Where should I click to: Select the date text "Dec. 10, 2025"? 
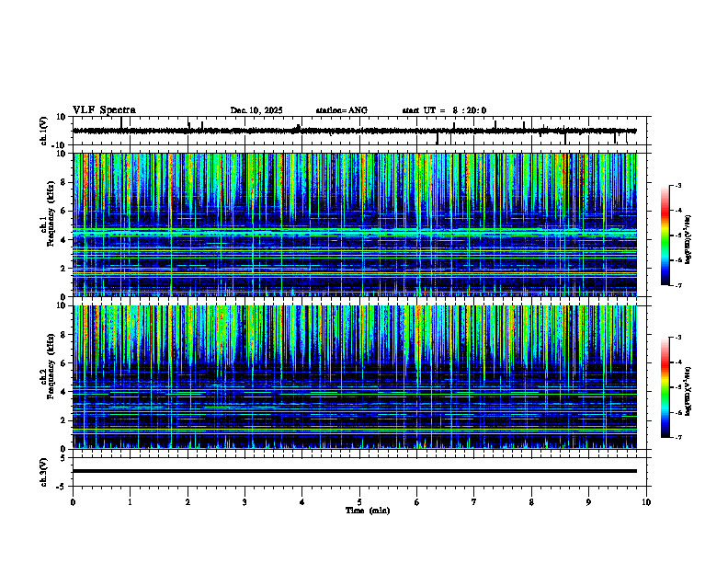click(x=256, y=110)
